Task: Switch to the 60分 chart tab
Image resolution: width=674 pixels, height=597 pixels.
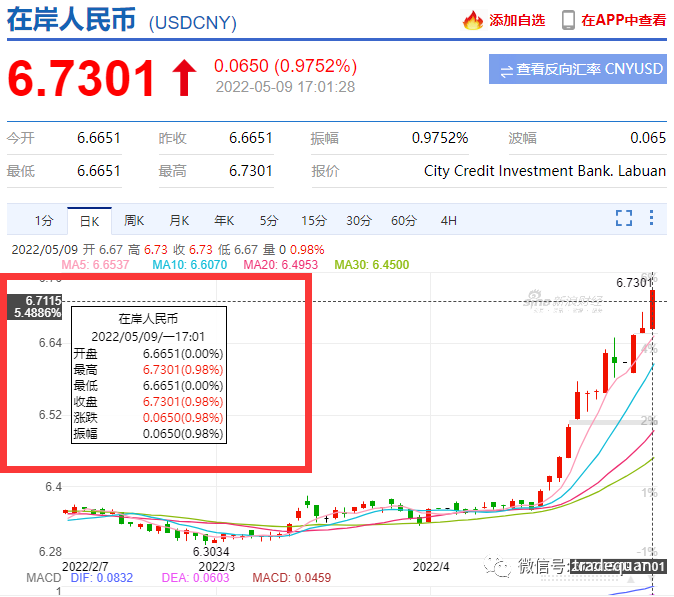Action: pos(404,220)
